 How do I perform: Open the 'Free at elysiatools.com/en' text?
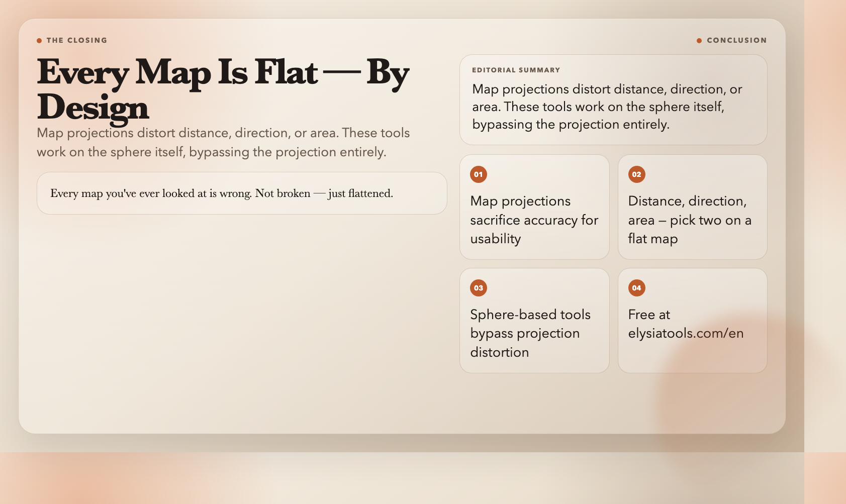tap(686, 324)
